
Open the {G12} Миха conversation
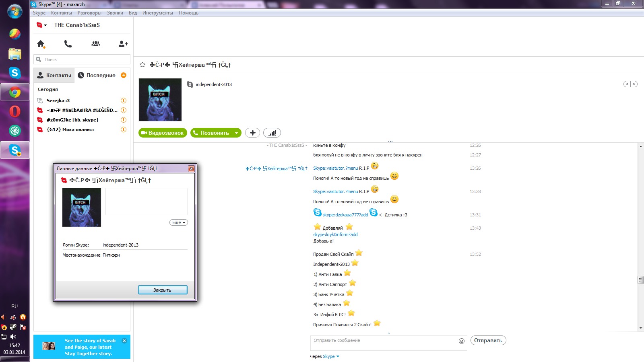pyautogui.click(x=82, y=130)
